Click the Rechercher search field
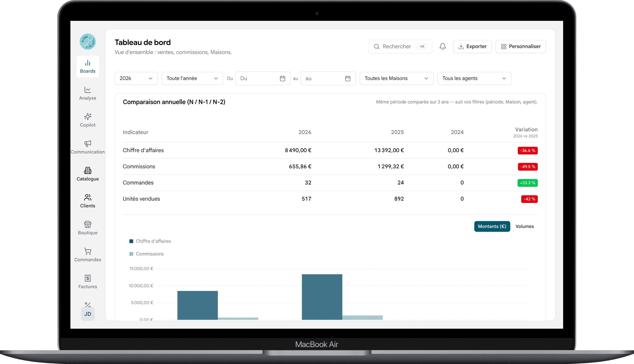This screenshot has width=634, height=364. [x=400, y=46]
